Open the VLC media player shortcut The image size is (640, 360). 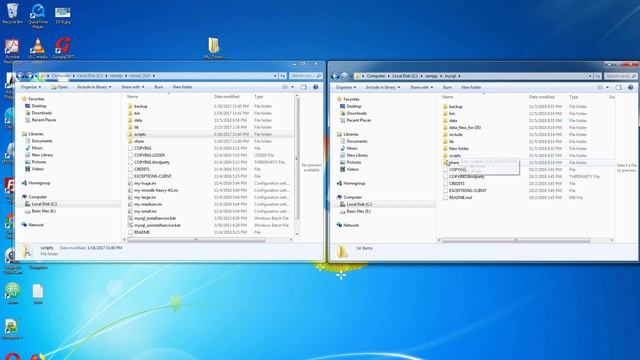pos(38,49)
